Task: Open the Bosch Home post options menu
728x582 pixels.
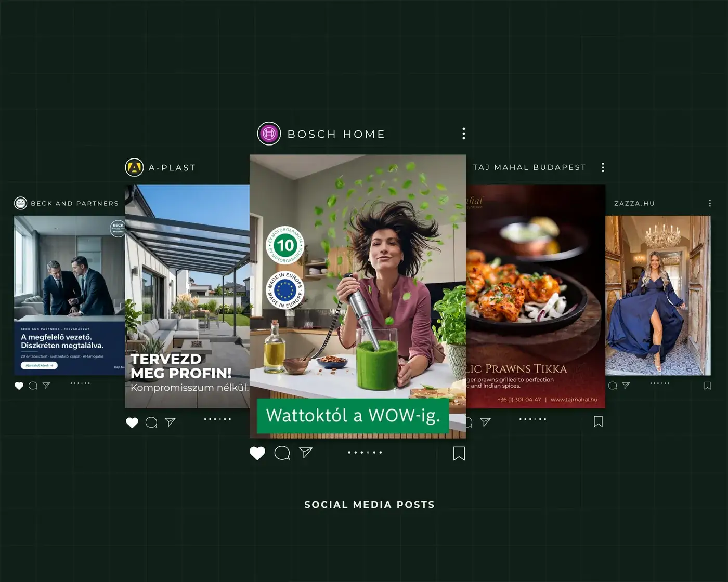Action: 463,134
